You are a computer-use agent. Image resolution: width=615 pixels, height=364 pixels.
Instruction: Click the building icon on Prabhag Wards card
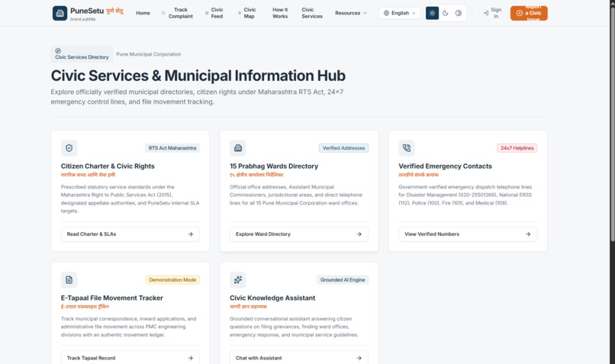pos(238,148)
